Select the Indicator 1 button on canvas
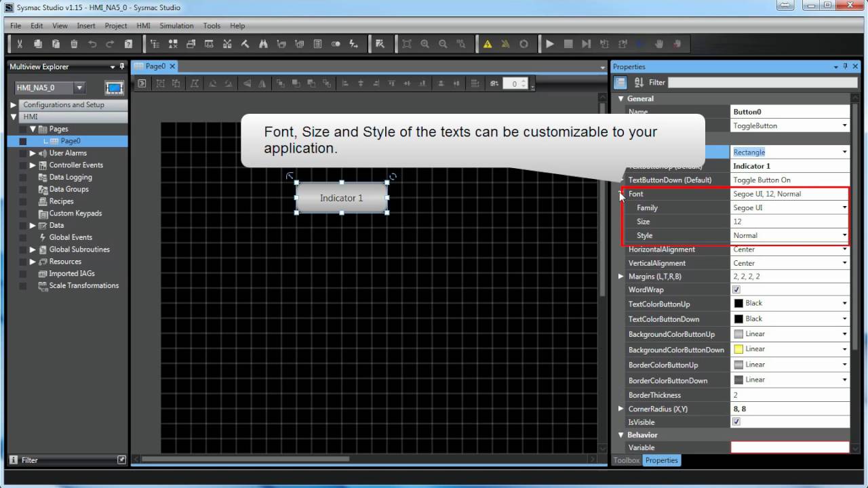The height and width of the screenshot is (488, 868). click(x=342, y=198)
